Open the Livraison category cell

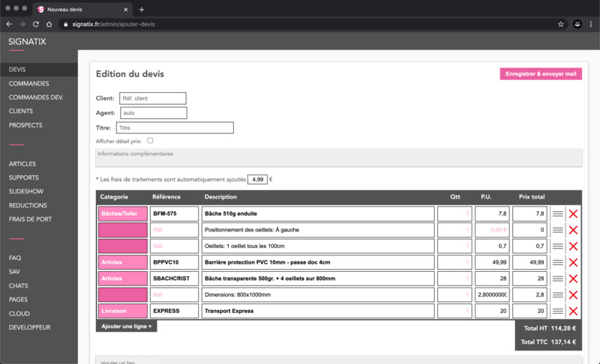[122, 311]
